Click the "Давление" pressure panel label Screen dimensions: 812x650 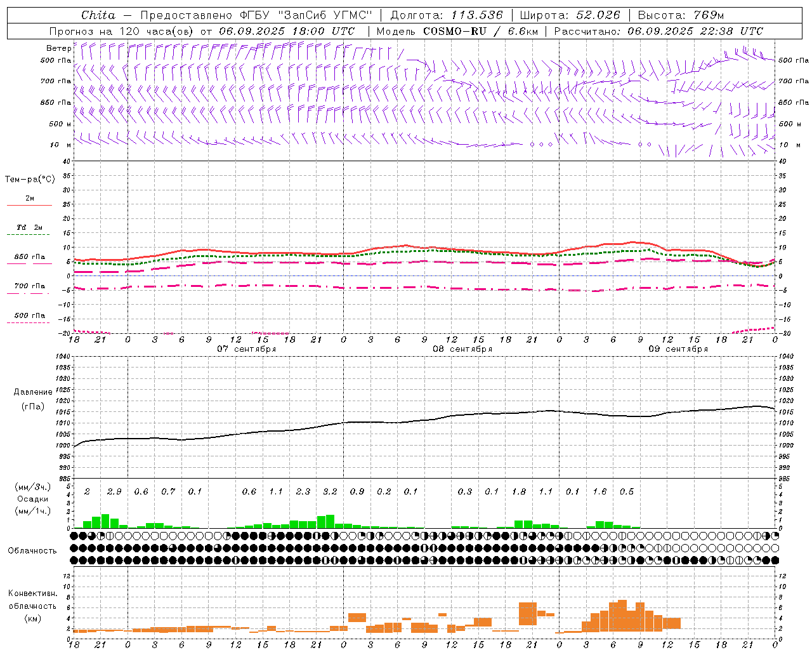pyautogui.click(x=33, y=392)
